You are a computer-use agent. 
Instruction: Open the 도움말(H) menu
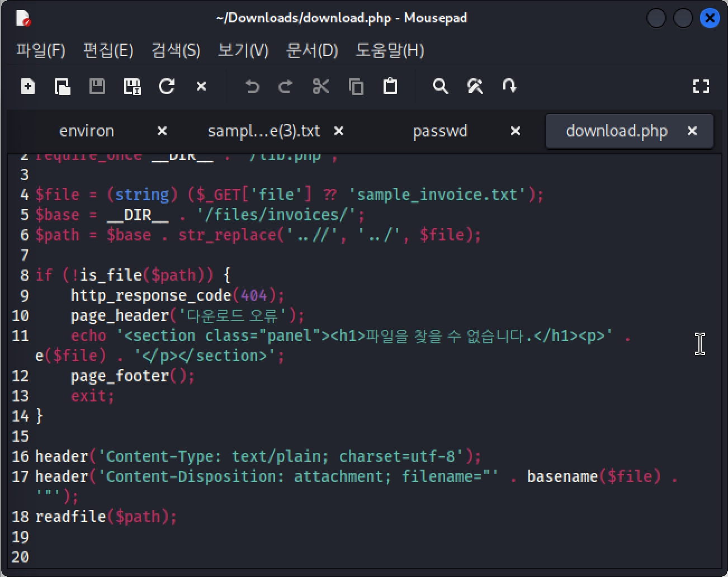390,50
